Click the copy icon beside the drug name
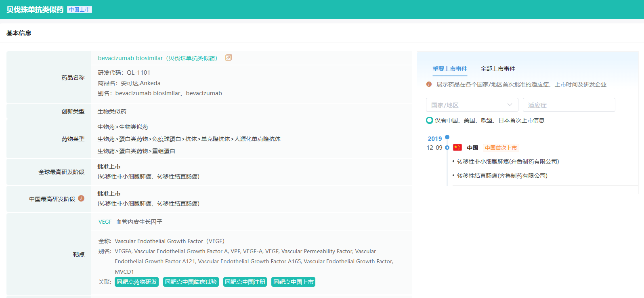The width and height of the screenshot is (644, 298). 229,58
